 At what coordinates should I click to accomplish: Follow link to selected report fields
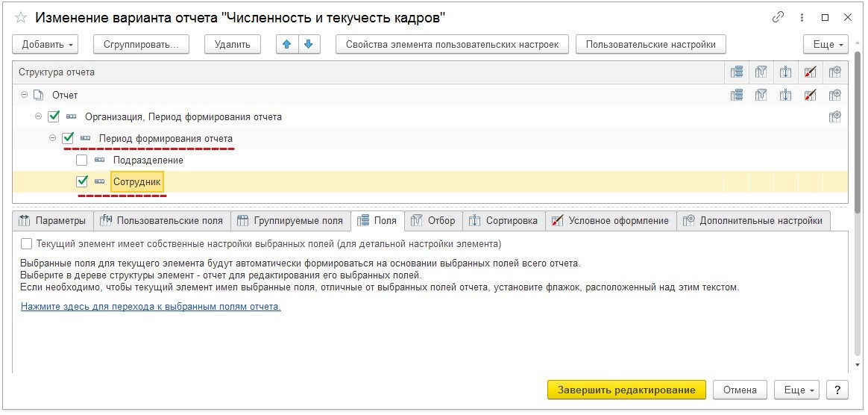(x=151, y=306)
